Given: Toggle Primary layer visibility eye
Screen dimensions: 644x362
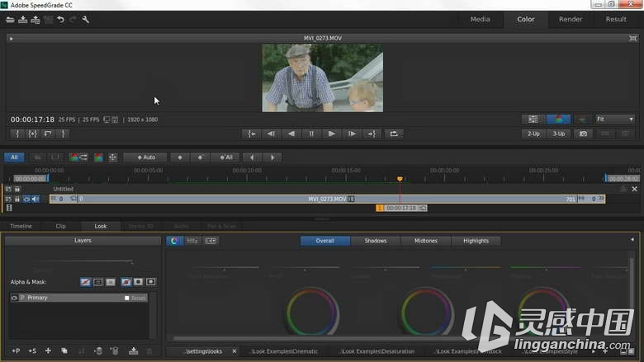Looking at the screenshot, I should coord(14,298).
